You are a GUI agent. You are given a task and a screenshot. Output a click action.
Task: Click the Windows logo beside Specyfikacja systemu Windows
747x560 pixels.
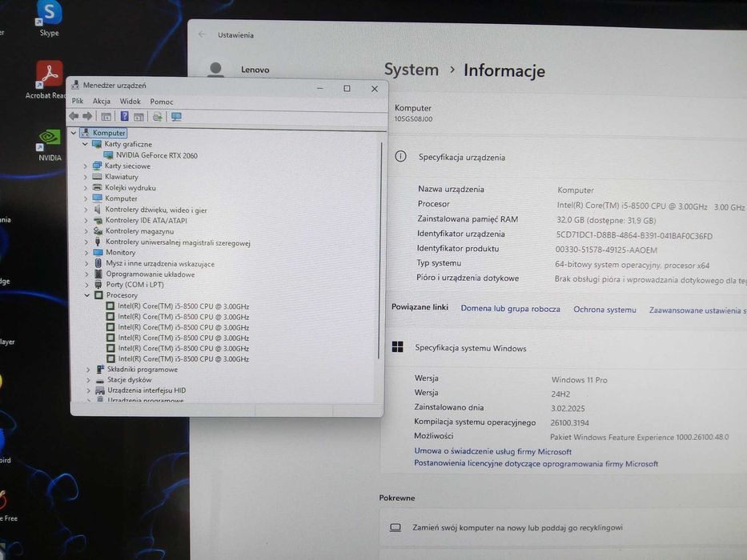pos(397,346)
